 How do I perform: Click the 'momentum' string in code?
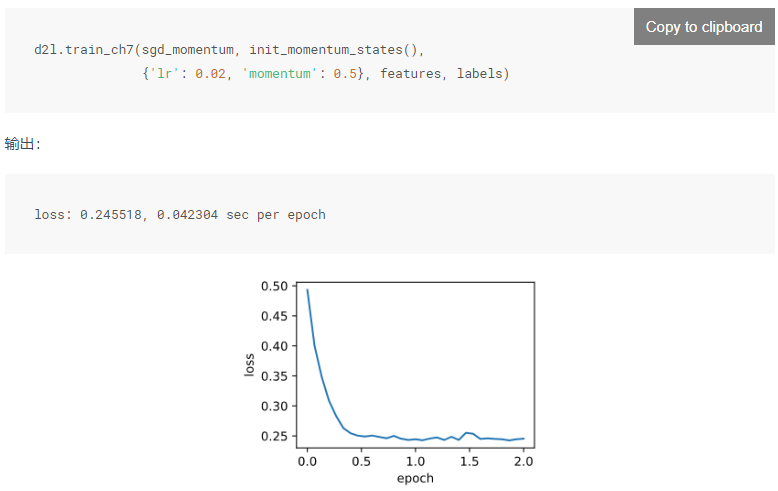click(x=279, y=74)
